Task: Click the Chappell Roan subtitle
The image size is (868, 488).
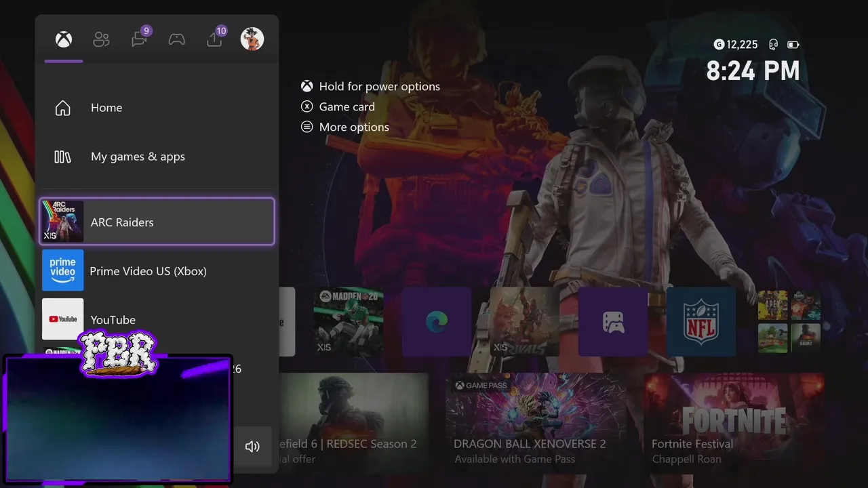Action: click(x=686, y=459)
